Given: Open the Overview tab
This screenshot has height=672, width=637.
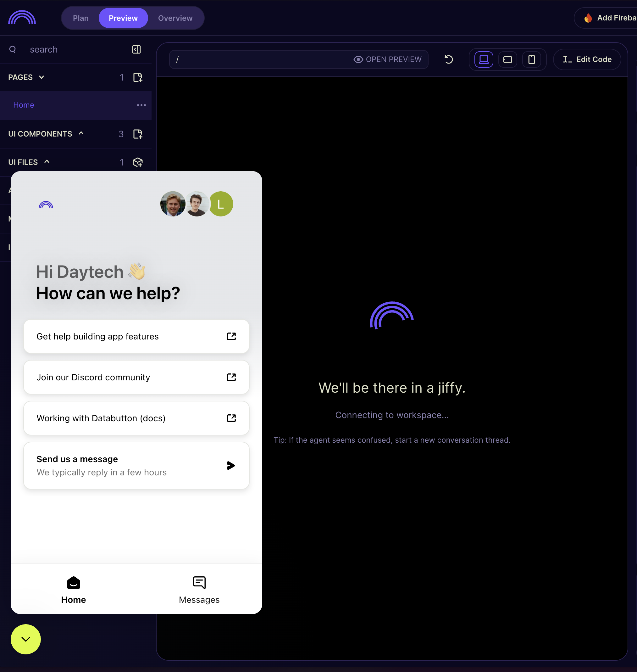Looking at the screenshot, I should [x=175, y=18].
